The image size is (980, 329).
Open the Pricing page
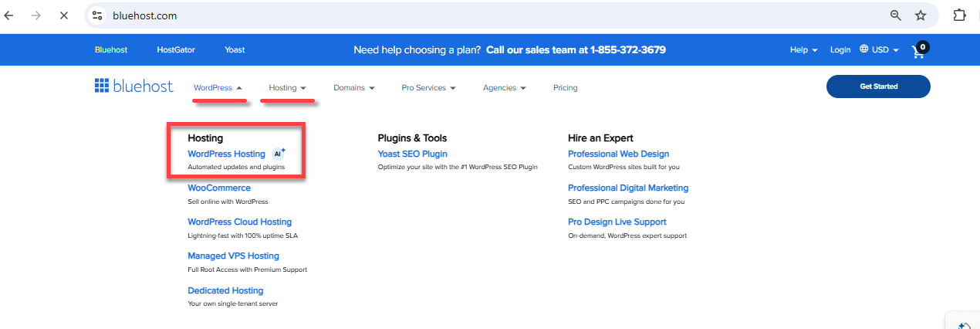(x=565, y=88)
